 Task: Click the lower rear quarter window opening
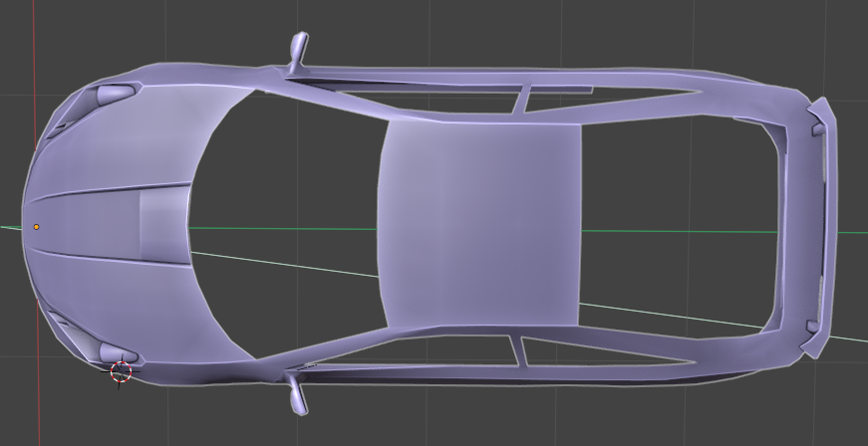pos(598,350)
